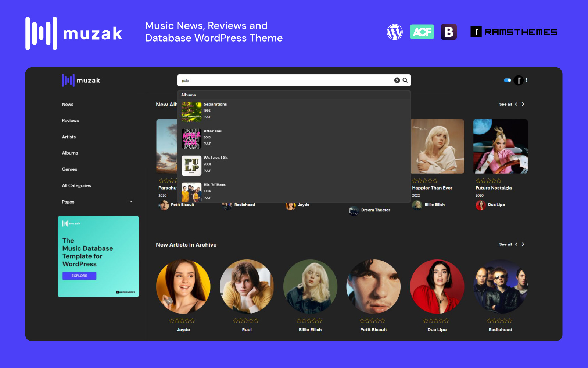Go to the Albums menu item

click(70, 153)
